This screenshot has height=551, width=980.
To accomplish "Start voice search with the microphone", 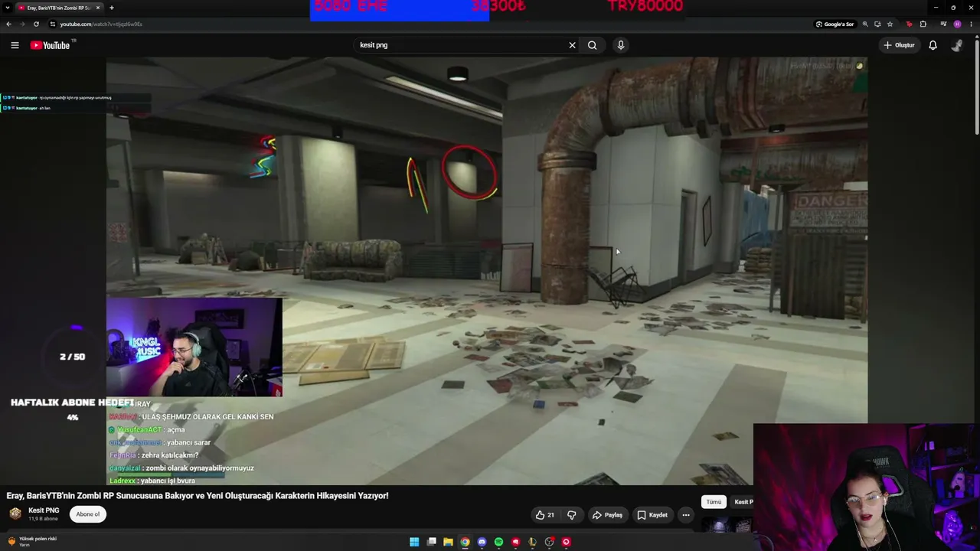I will pos(621,45).
